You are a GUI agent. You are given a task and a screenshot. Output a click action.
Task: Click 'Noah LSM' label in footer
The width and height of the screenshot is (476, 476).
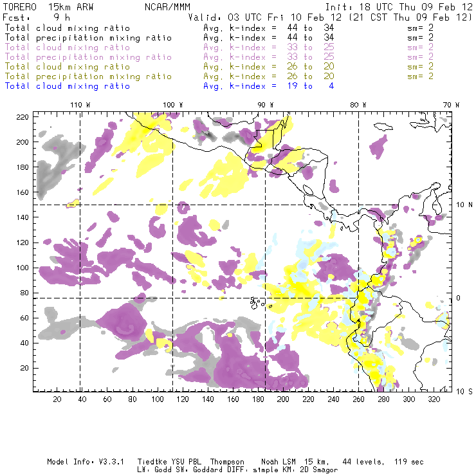[279, 462]
